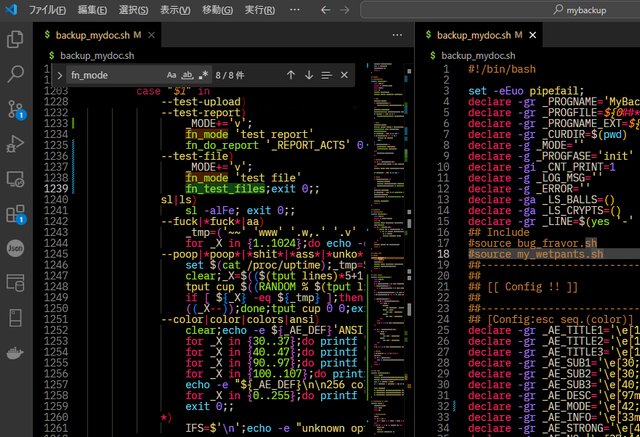Image resolution: width=640 pixels, height=437 pixels.
Task: Open Run and Debug view
Action: click(x=15, y=144)
